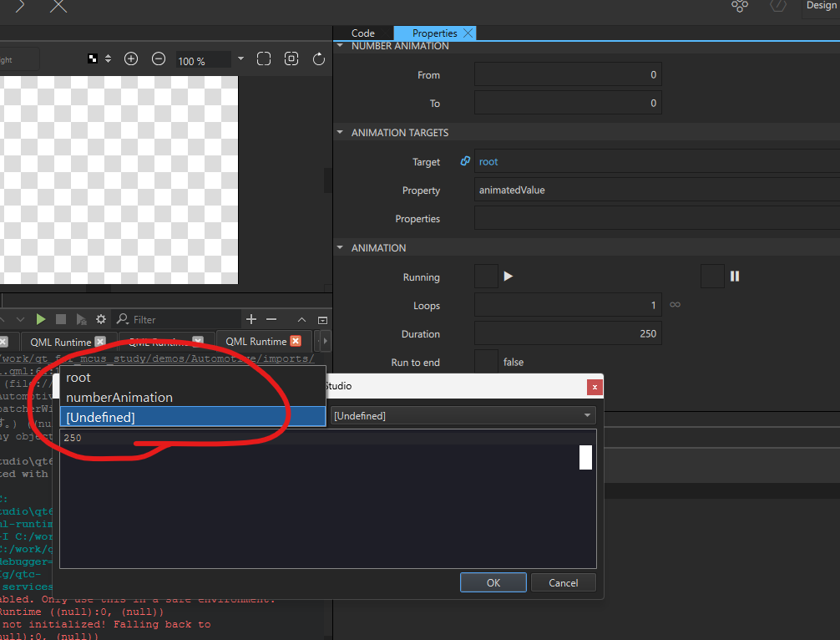The image size is (840, 640).
Task: Click the Property field animatedValue
Action: pos(657,190)
